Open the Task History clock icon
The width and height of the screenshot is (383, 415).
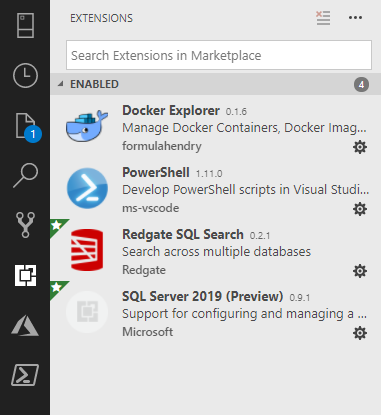click(x=25, y=75)
